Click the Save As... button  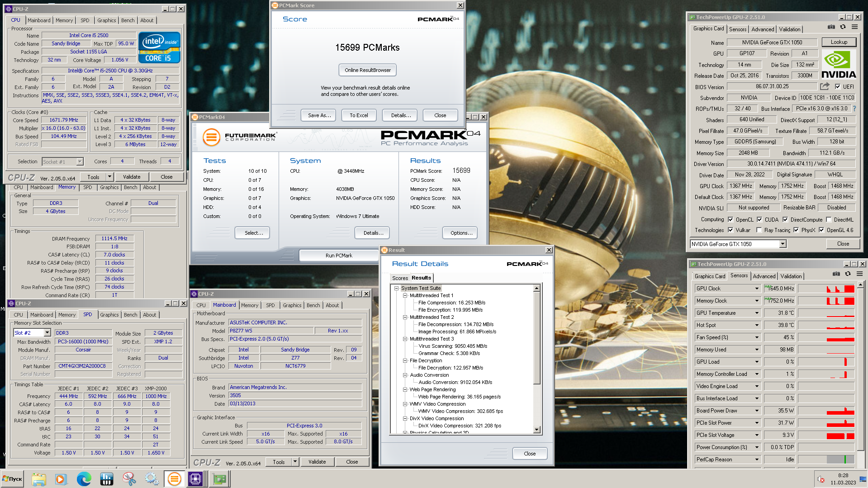319,115
